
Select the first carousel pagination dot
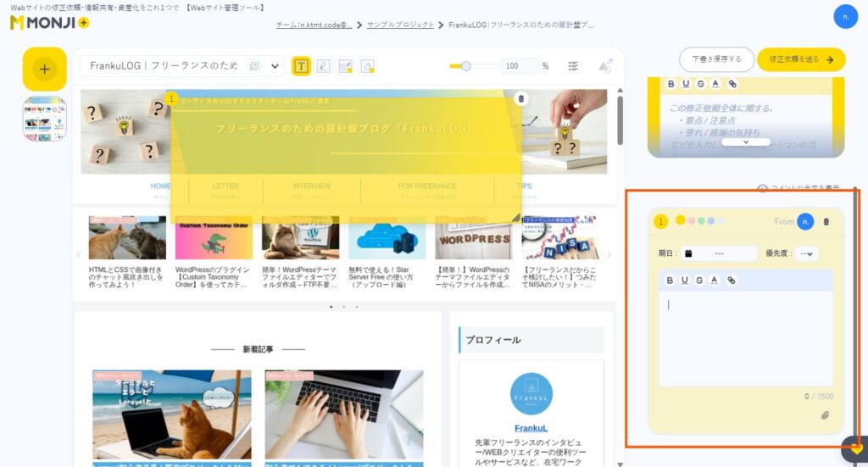coord(331,307)
